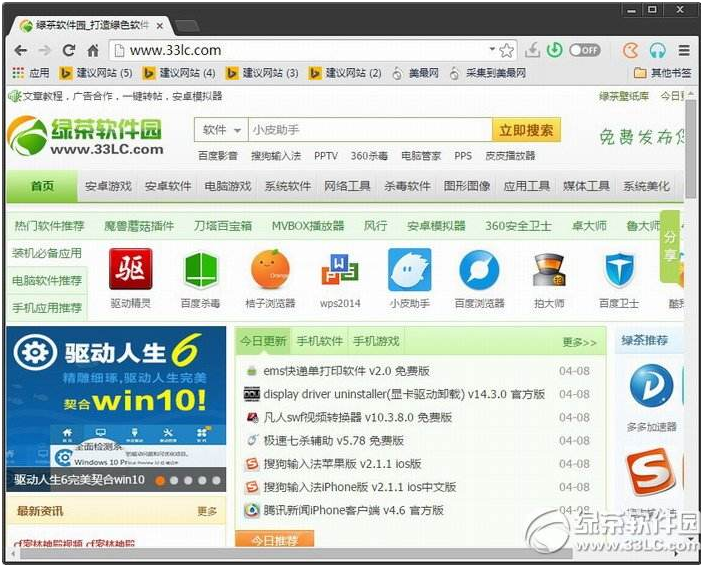The width and height of the screenshot is (701, 565).
Task: Click the 搜狗输入法 hot search link
Action: [276, 156]
